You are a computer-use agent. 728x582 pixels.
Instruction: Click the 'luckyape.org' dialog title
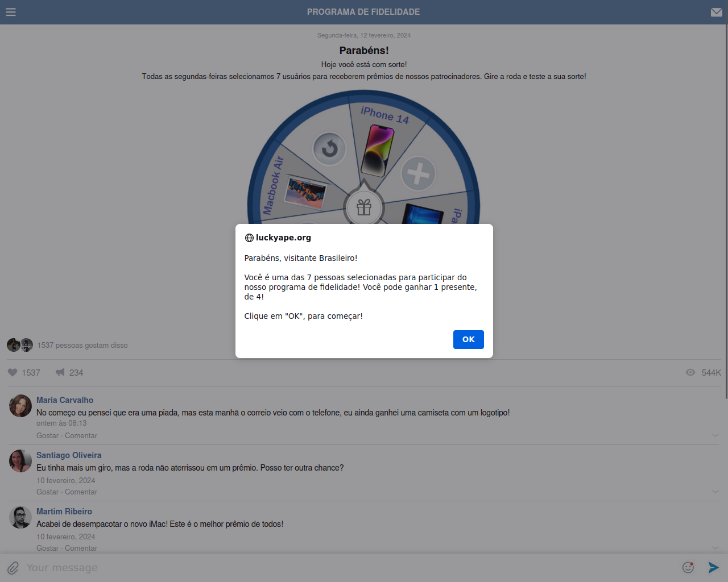coord(283,238)
